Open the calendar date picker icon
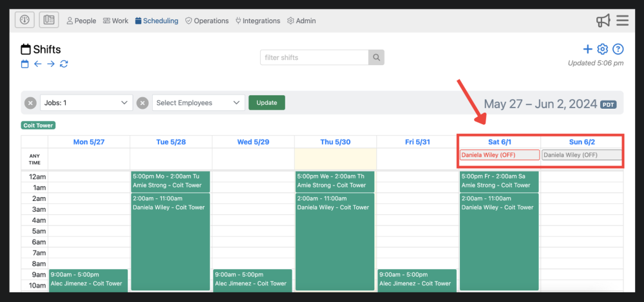This screenshot has height=302, width=644. [x=25, y=64]
